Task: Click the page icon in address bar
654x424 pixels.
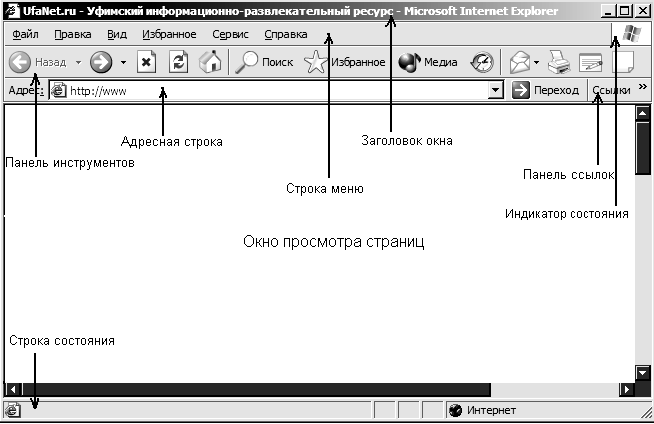Action: [58, 90]
